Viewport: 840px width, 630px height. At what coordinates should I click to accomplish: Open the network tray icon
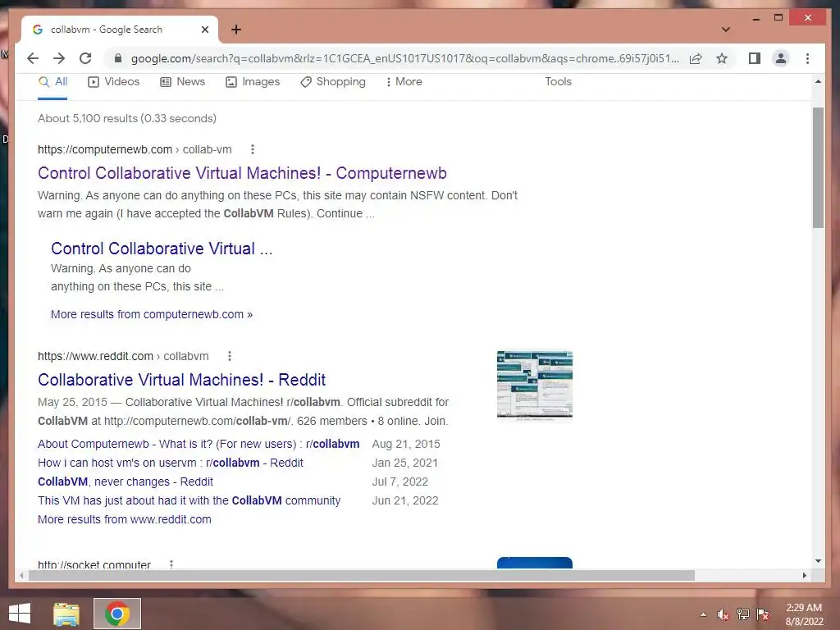pyautogui.click(x=743, y=614)
